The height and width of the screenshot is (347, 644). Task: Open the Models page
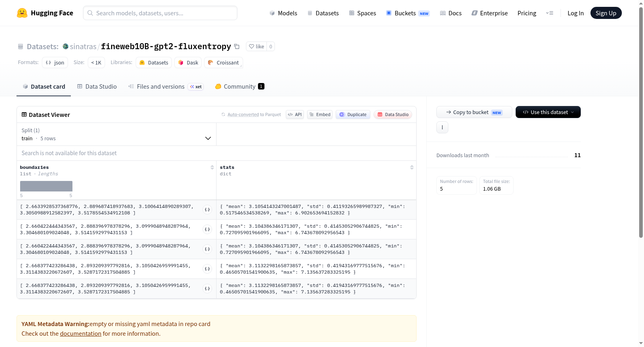coord(283,13)
